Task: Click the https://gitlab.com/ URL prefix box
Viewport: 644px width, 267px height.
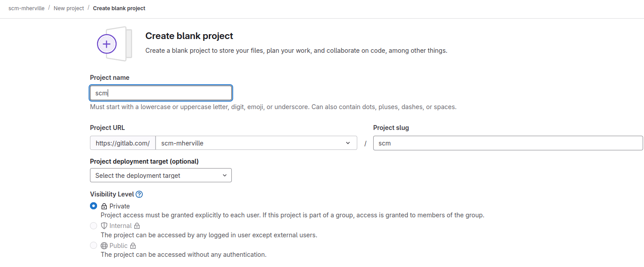Action: pos(123,143)
